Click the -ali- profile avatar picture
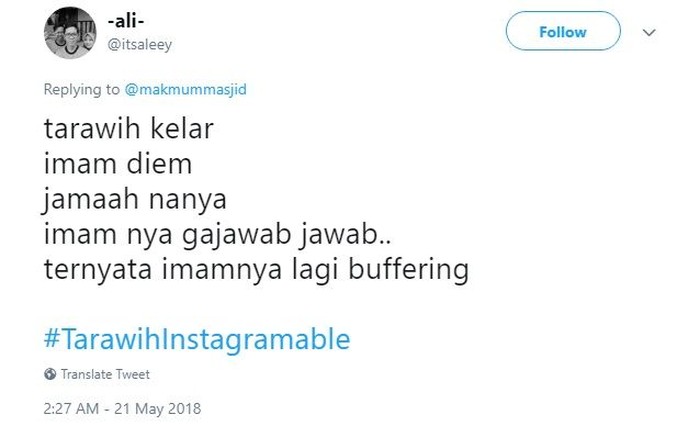The width and height of the screenshot is (700, 426). pyautogui.click(x=69, y=34)
